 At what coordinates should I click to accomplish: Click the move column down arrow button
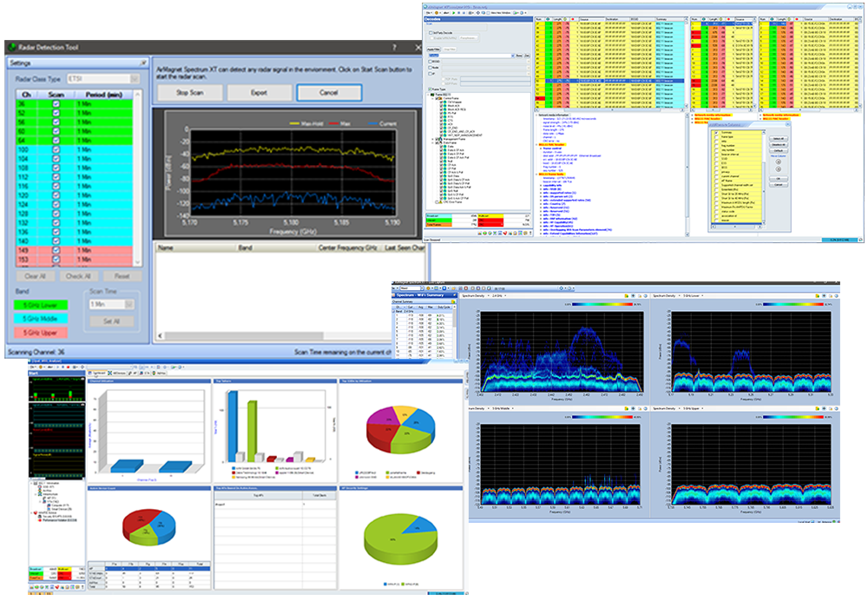point(778,169)
